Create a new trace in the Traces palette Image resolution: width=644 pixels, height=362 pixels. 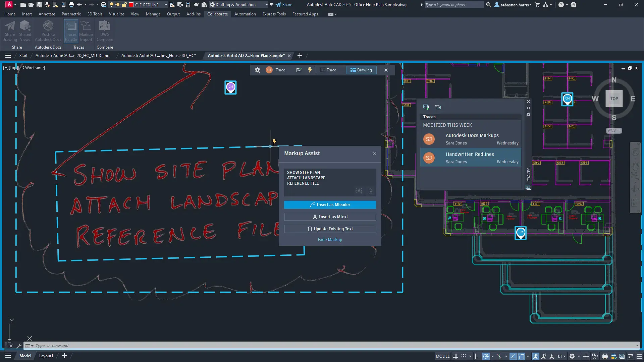pyautogui.click(x=426, y=107)
